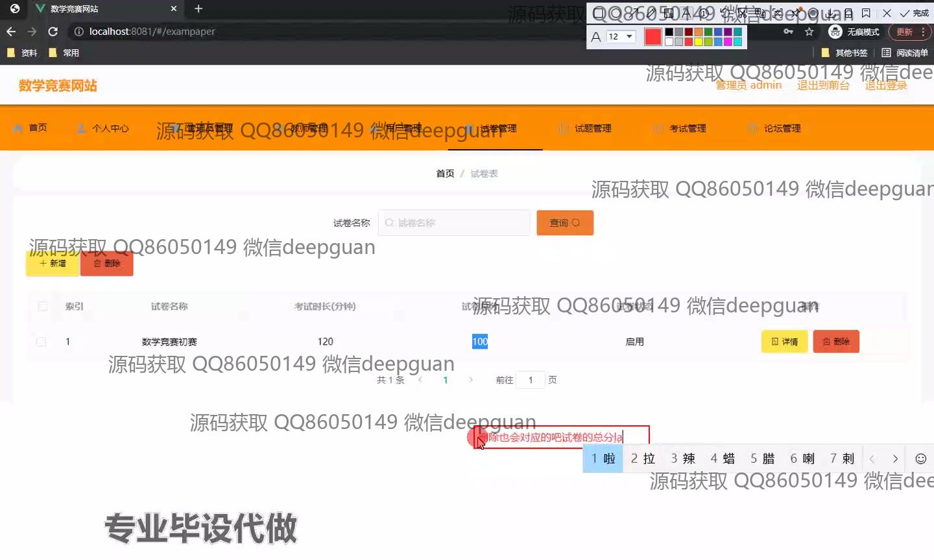Pick the magenta color swatch
The width and height of the screenshot is (934, 560).
coord(728,41)
